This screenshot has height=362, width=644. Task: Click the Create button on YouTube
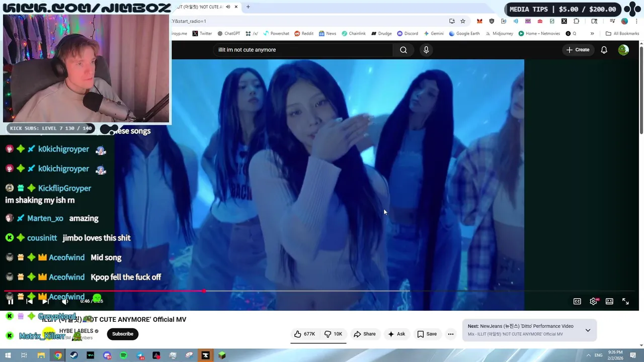click(x=578, y=50)
